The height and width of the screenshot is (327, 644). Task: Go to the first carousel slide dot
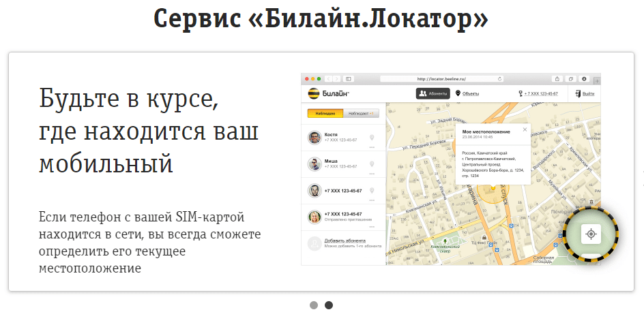tap(314, 305)
